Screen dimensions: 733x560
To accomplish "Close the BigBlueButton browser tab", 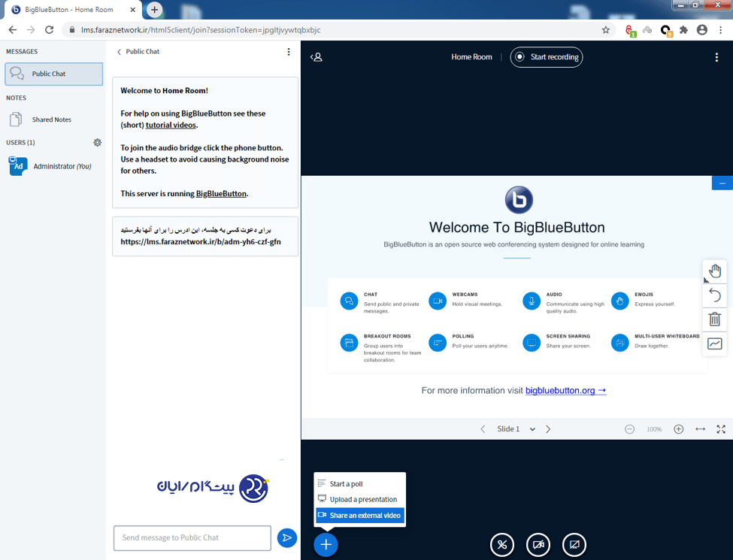I will click(x=133, y=9).
